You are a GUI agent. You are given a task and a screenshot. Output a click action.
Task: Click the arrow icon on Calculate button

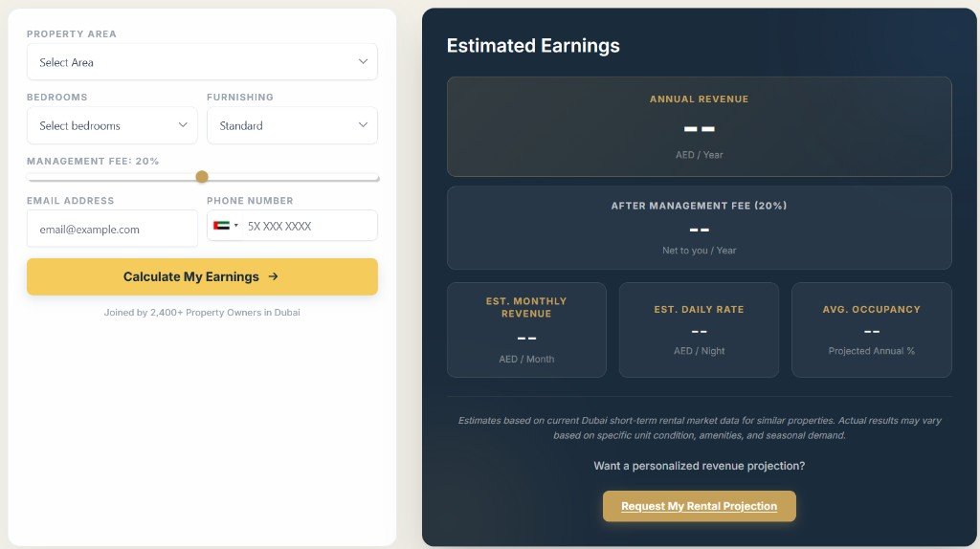coord(273,276)
